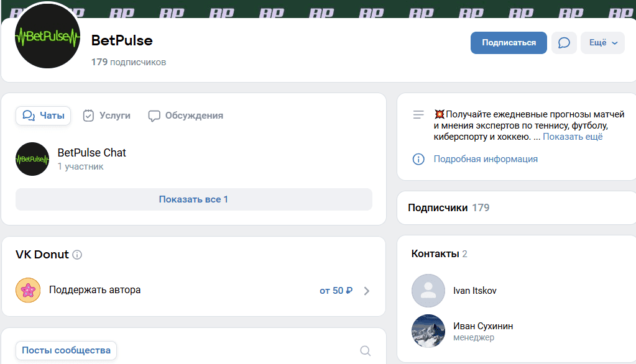Open the BetPulse Chat title
This screenshot has width=636, height=364.
click(91, 153)
